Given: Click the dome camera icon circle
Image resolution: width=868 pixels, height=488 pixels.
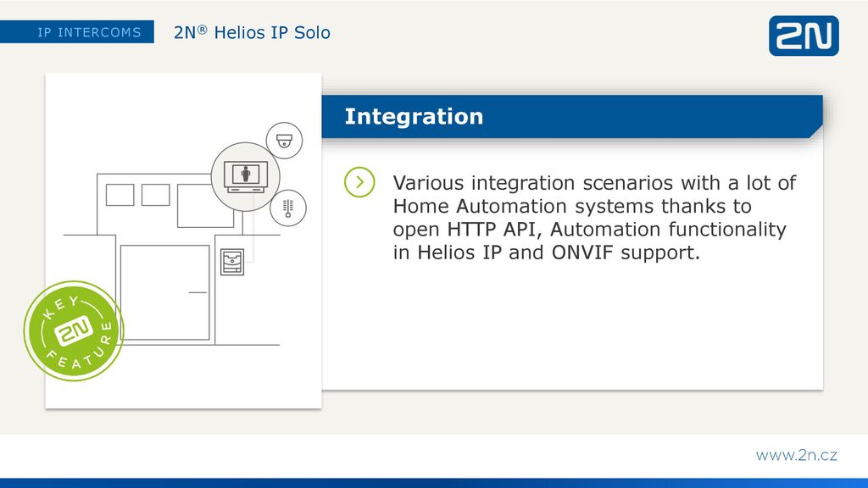Looking at the screenshot, I should click(x=284, y=141).
